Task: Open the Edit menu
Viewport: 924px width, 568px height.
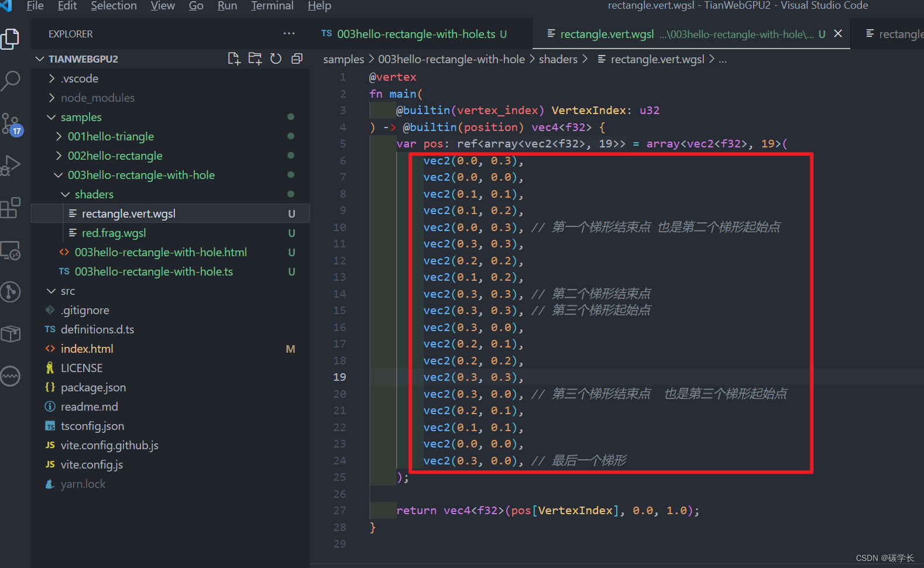Action: click(x=67, y=6)
